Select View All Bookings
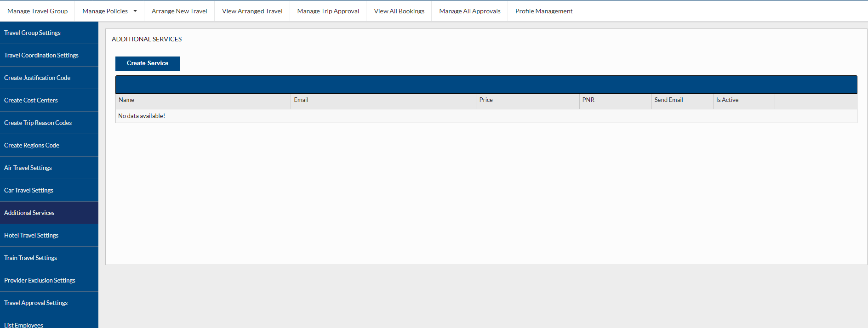This screenshot has height=328, width=868. point(399,11)
